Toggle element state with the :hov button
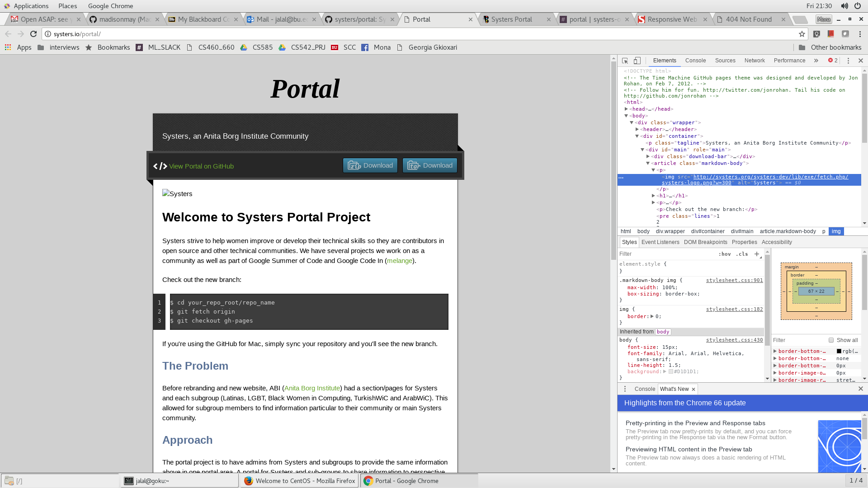Image resolution: width=868 pixels, height=488 pixels. click(725, 254)
